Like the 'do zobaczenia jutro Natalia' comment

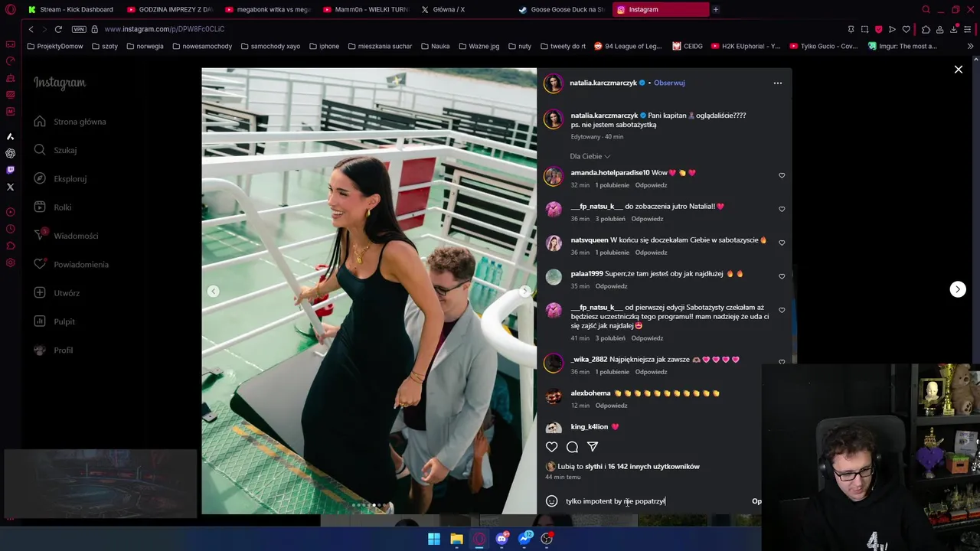tap(782, 209)
